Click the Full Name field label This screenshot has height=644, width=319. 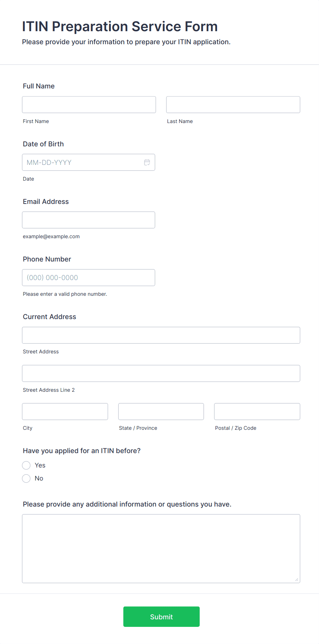coord(39,86)
